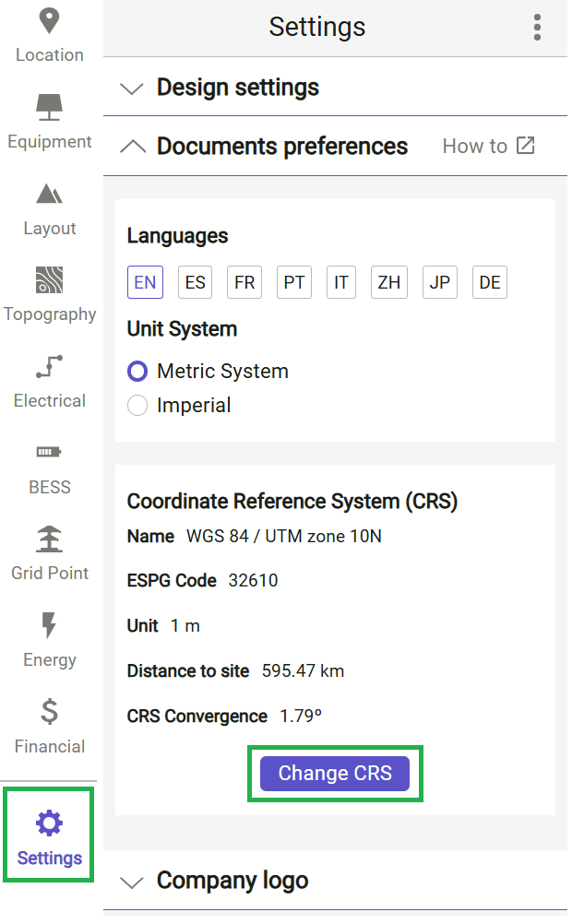584x924 pixels.
Task: Expand the Design settings chevron
Action: pyautogui.click(x=132, y=89)
